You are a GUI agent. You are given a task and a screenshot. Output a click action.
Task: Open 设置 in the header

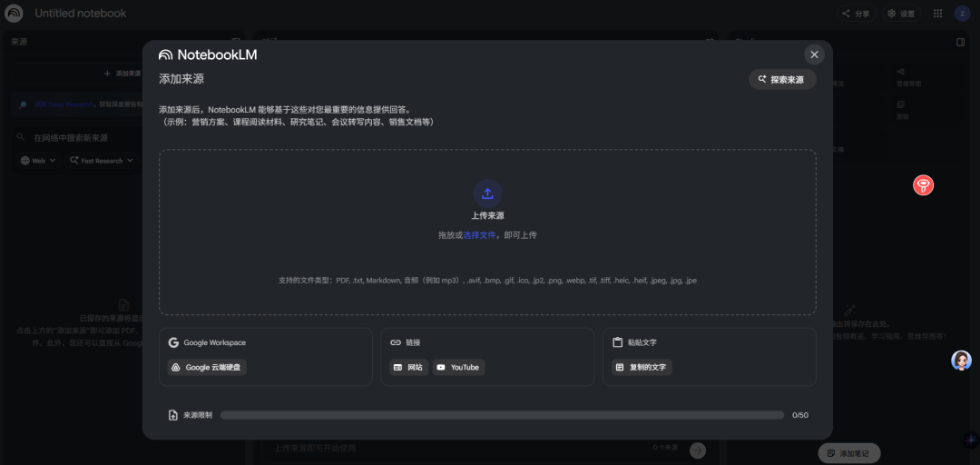901,13
